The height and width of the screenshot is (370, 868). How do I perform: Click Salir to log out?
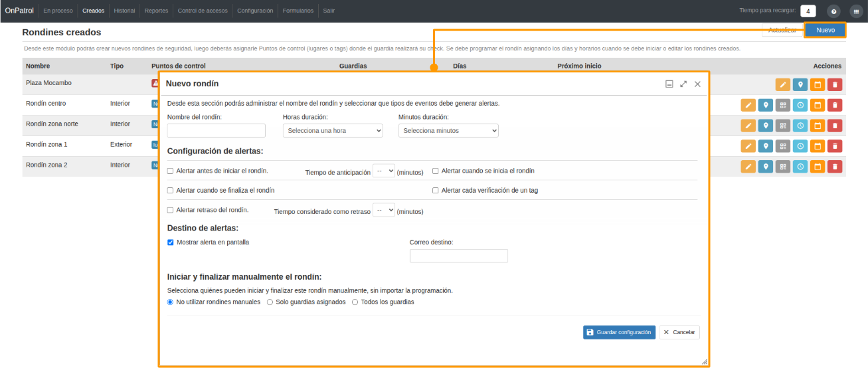tap(329, 11)
